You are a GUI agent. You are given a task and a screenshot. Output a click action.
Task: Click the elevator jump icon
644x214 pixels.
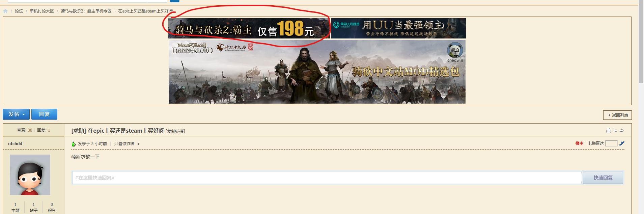(x=622, y=143)
